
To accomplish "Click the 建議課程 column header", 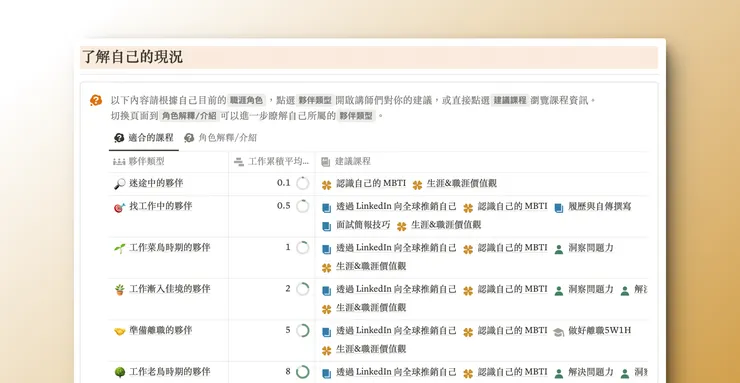I will tap(482, 162).
